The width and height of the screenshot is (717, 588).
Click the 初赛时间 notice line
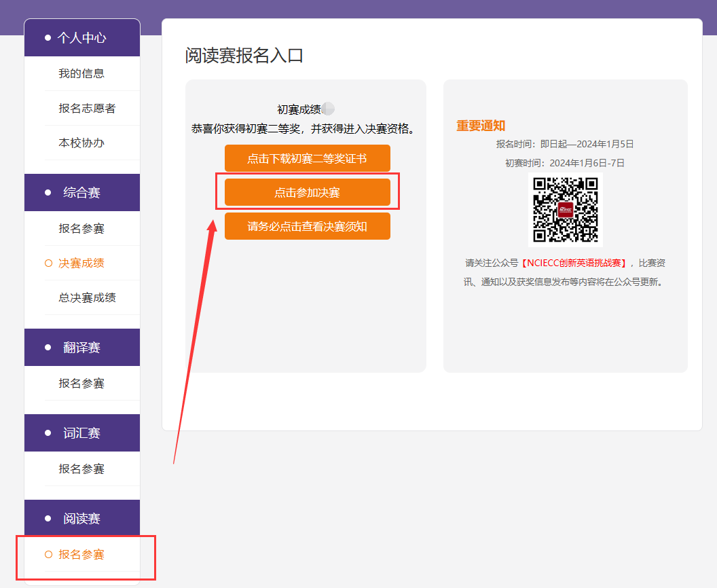click(565, 163)
